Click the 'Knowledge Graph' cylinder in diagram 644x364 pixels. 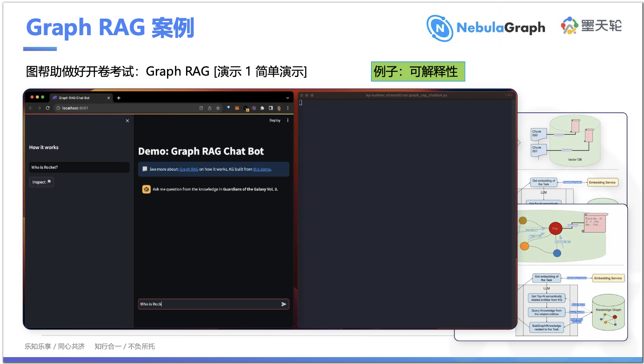(608, 313)
